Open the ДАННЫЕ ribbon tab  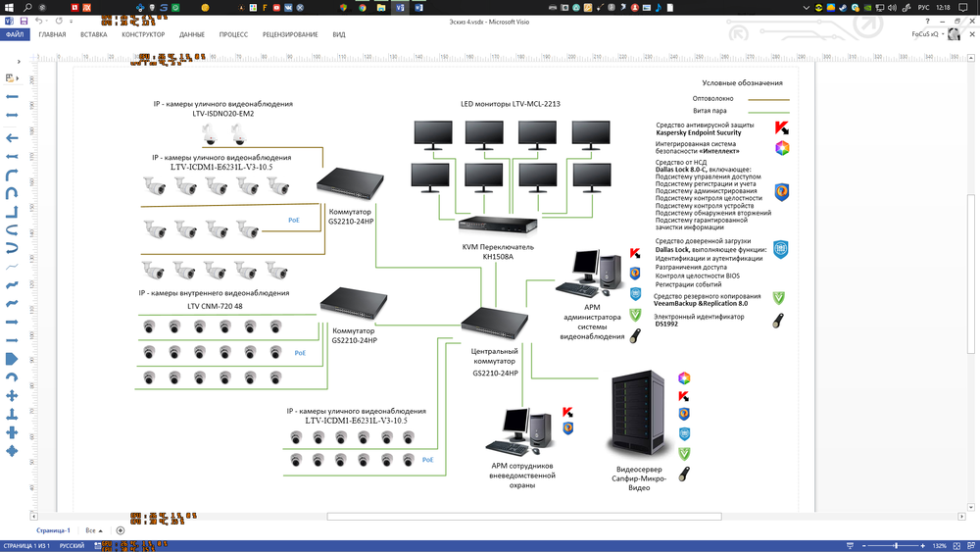point(192,34)
